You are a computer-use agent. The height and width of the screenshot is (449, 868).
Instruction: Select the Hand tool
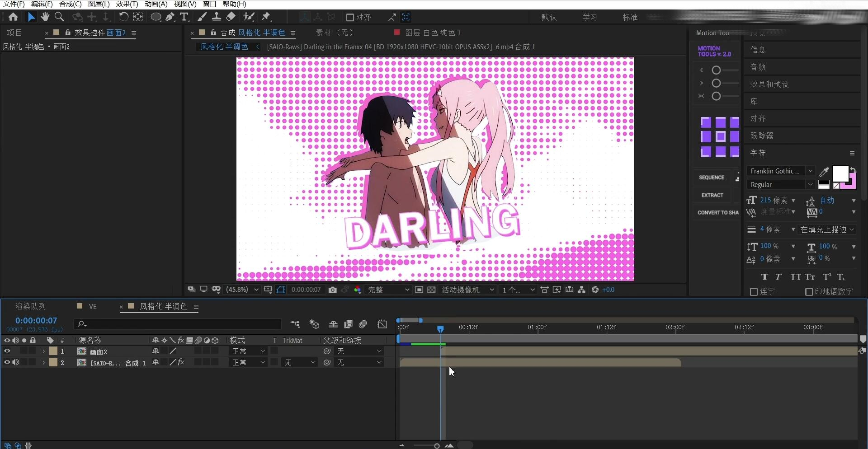[x=45, y=17]
